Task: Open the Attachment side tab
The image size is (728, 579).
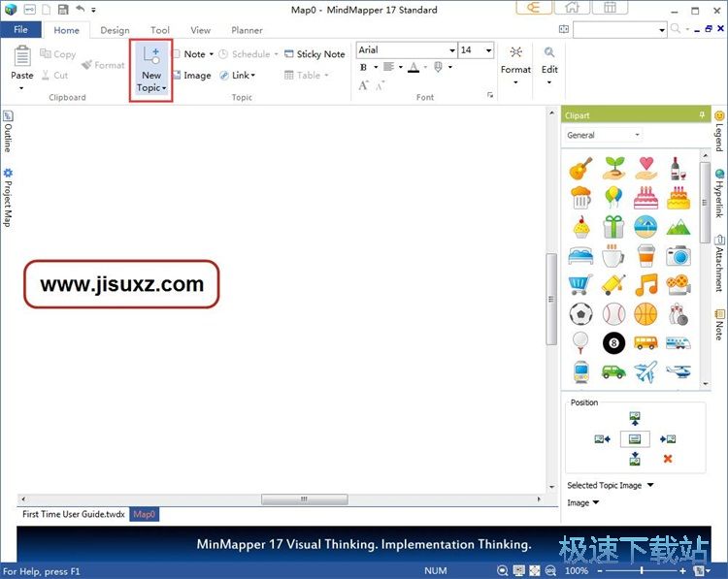Action: [719, 264]
